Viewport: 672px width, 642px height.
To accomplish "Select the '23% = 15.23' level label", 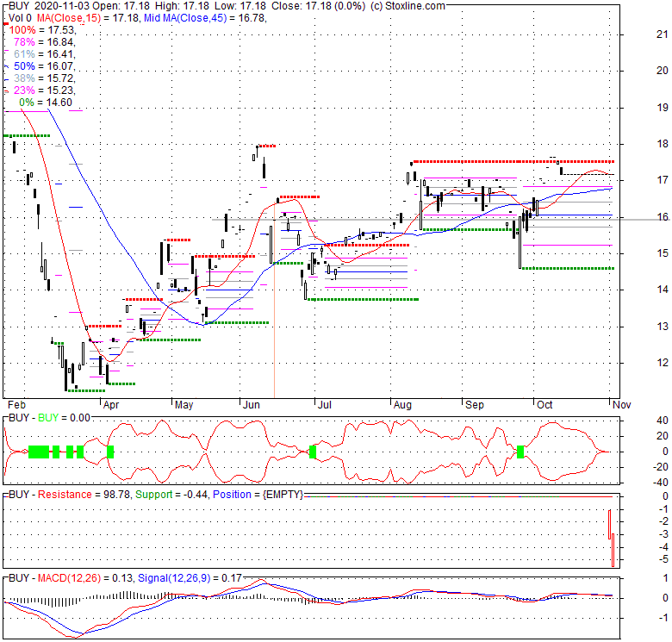I will (45, 90).
